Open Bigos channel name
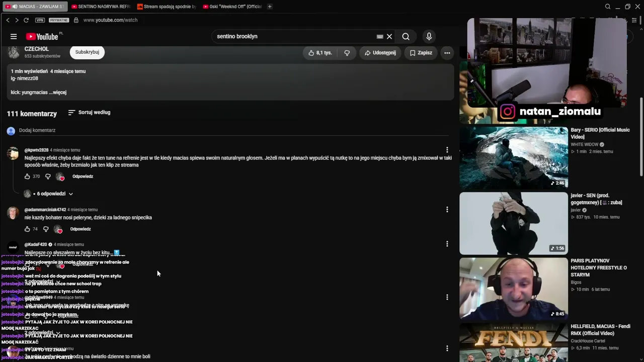644x362 pixels. [576, 283]
